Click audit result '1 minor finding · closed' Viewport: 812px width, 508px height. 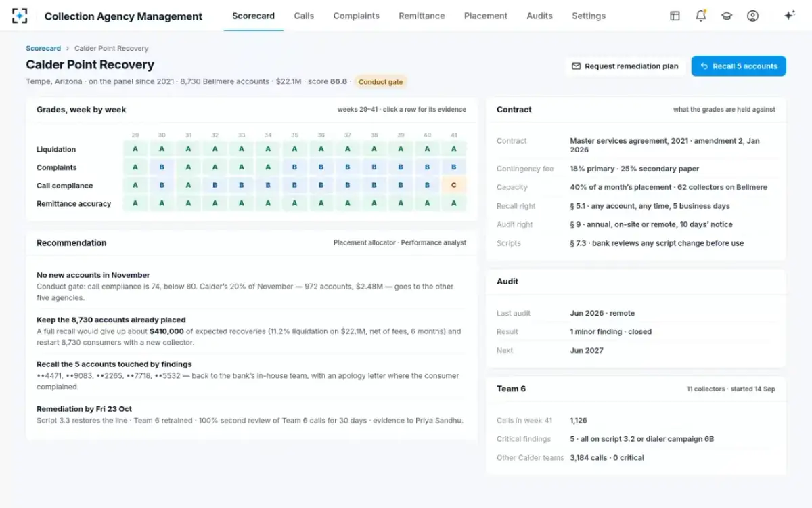[610, 332]
